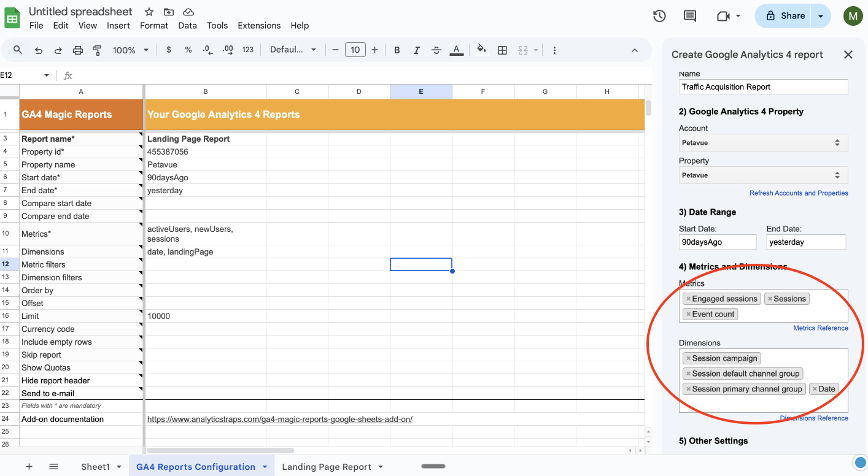Click the Start Date input field
This screenshot has height=476, width=868.
(x=718, y=242)
